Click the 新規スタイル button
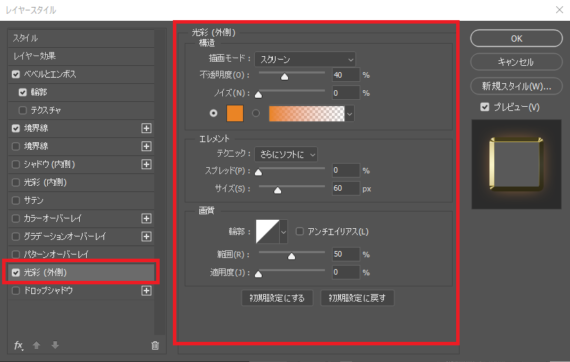Screen dimensions: 570x362 tap(516, 86)
